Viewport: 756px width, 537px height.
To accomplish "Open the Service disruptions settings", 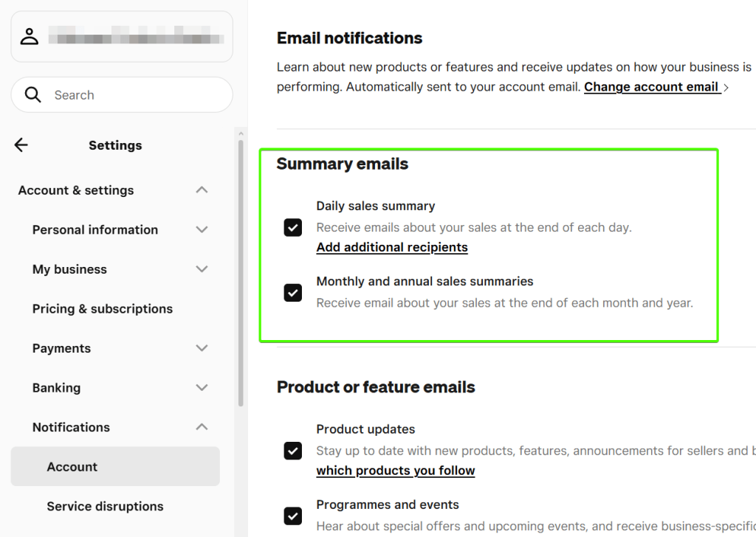I will 105,506.
